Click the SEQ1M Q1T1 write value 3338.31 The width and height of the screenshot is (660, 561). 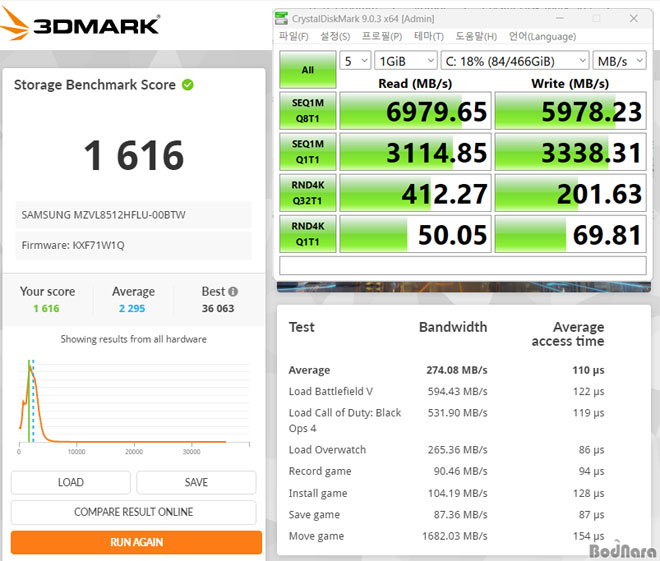[570, 152]
